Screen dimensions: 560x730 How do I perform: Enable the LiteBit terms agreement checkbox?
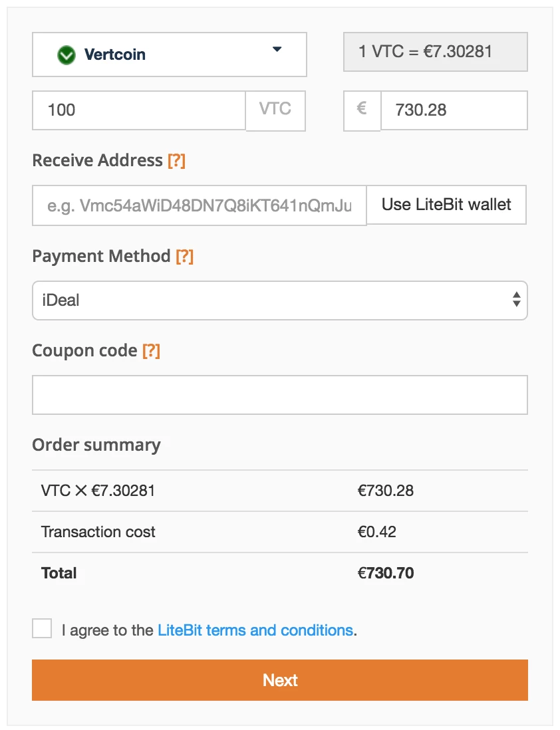pos(41,628)
